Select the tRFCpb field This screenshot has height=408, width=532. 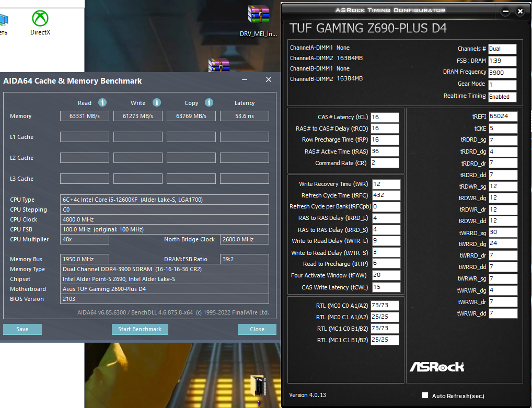tap(386, 206)
